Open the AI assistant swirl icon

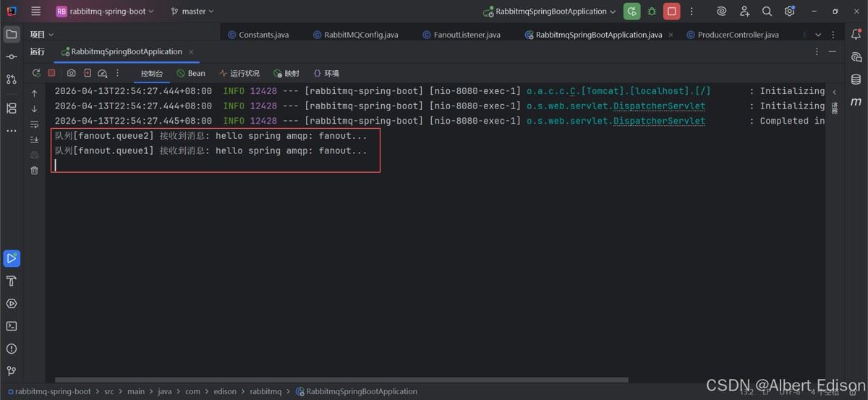pos(721,12)
